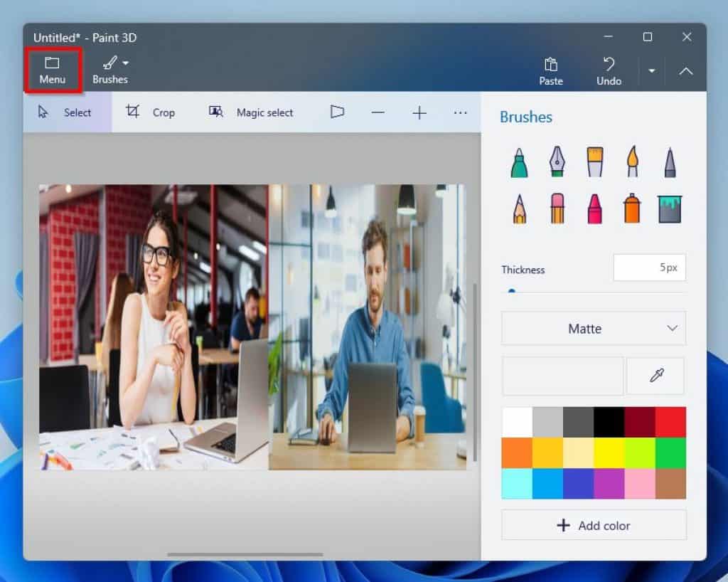The height and width of the screenshot is (582, 728).
Task: Click the canvas horizontal scrollbar
Action: coord(245,554)
